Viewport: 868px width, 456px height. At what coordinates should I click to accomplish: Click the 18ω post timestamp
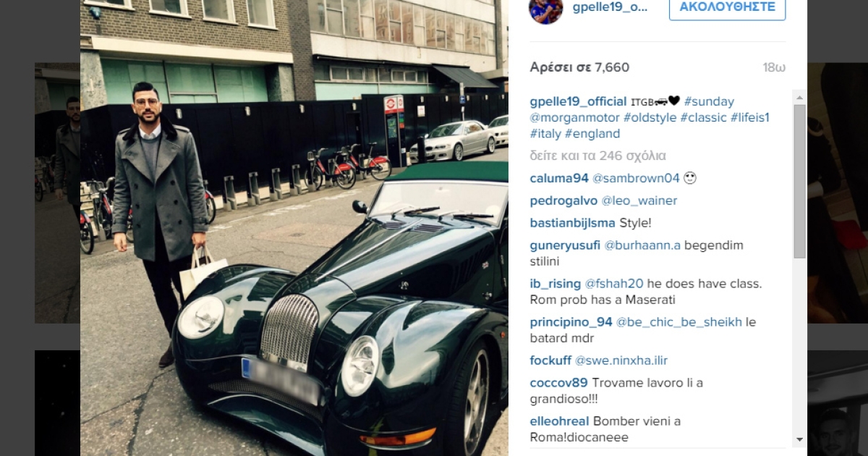point(774,67)
